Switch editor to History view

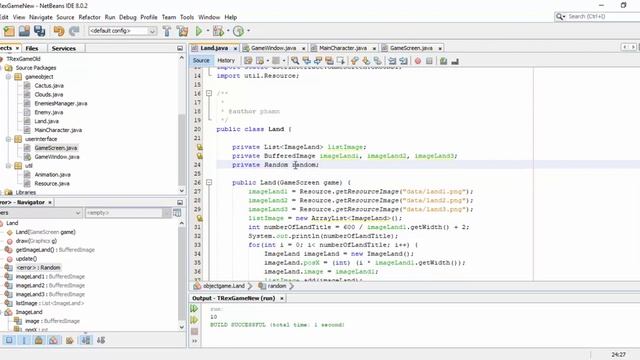click(226, 60)
